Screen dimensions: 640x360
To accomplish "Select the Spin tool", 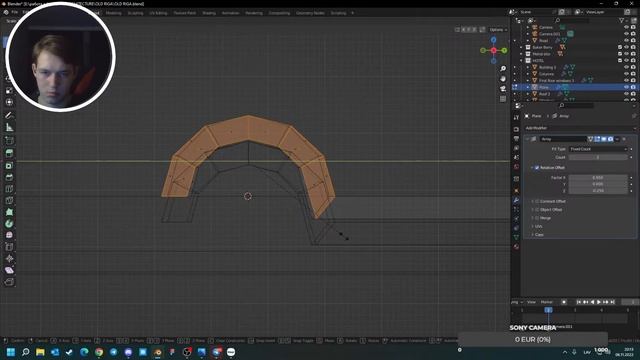I will (9, 224).
